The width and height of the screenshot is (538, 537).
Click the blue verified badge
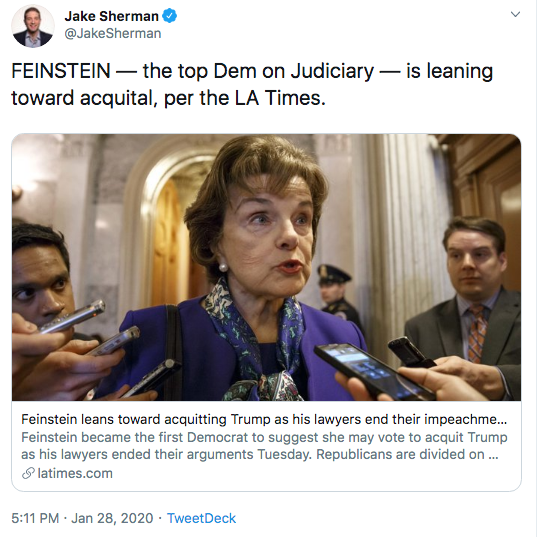point(169,16)
